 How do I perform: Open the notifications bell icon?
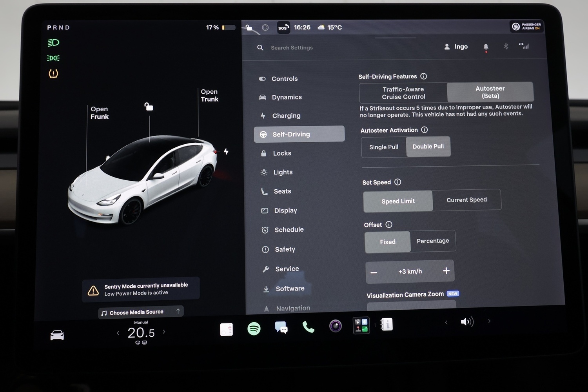click(486, 47)
